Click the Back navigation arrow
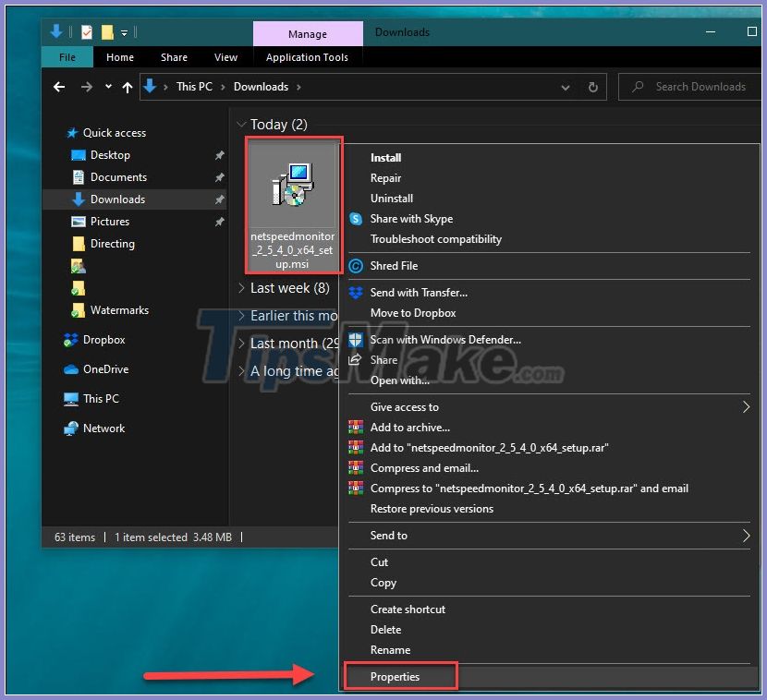The height and width of the screenshot is (700, 767). click(59, 87)
